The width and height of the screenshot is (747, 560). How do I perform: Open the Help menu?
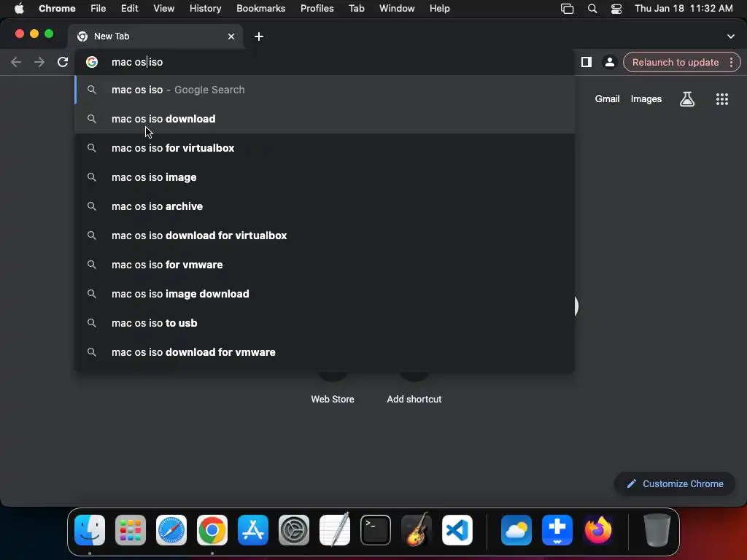pos(439,9)
